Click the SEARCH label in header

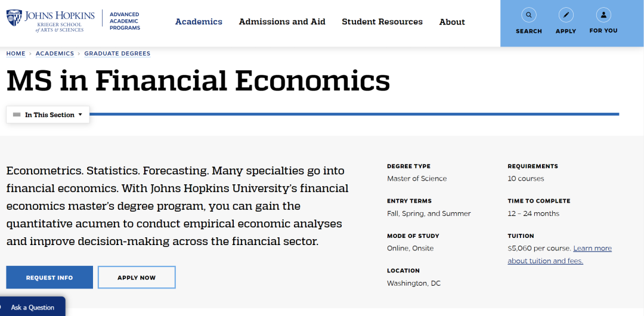click(x=528, y=31)
